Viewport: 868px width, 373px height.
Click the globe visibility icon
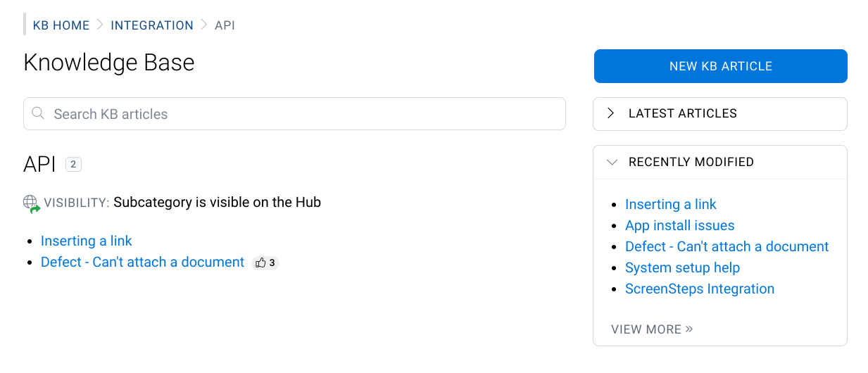coord(31,203)
